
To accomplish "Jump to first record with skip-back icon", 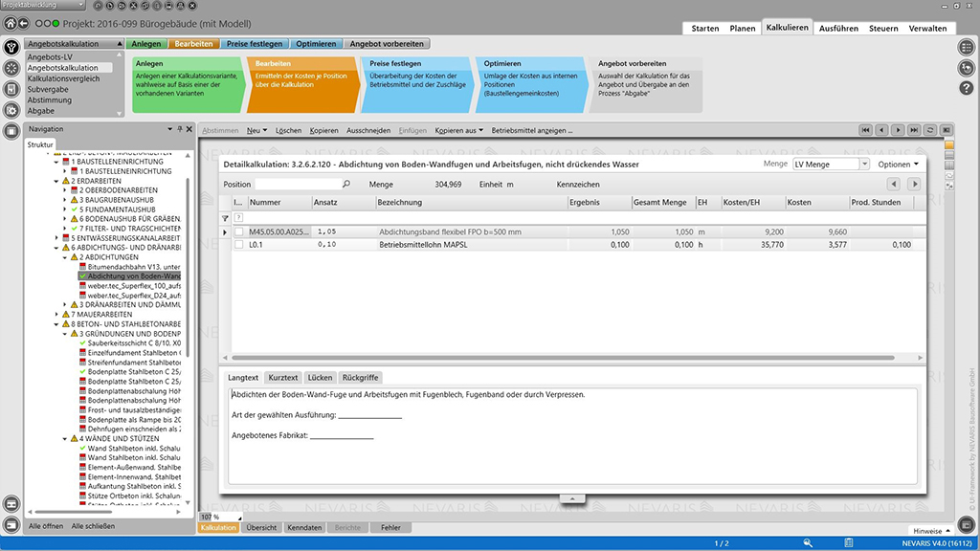I will [x=865, y=130].
